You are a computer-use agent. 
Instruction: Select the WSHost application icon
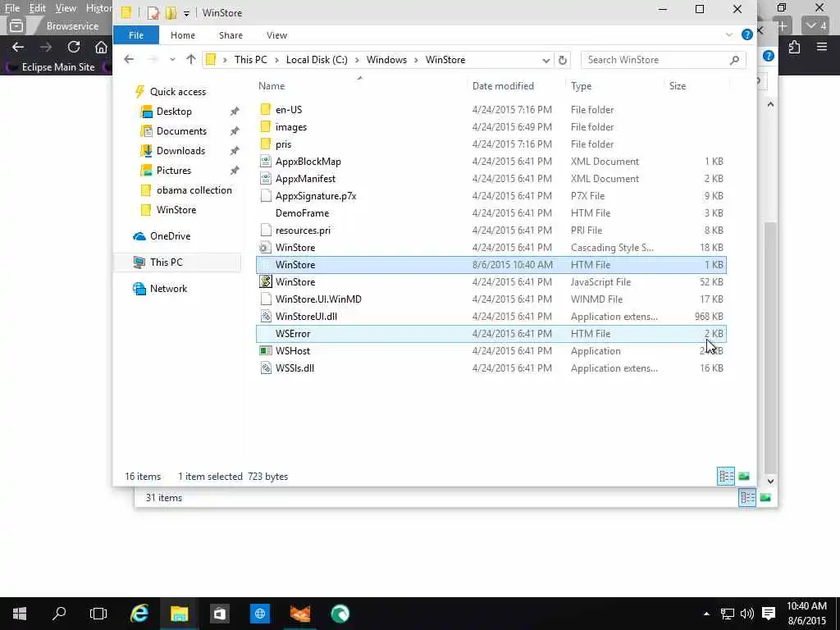(x=266, y=351)
